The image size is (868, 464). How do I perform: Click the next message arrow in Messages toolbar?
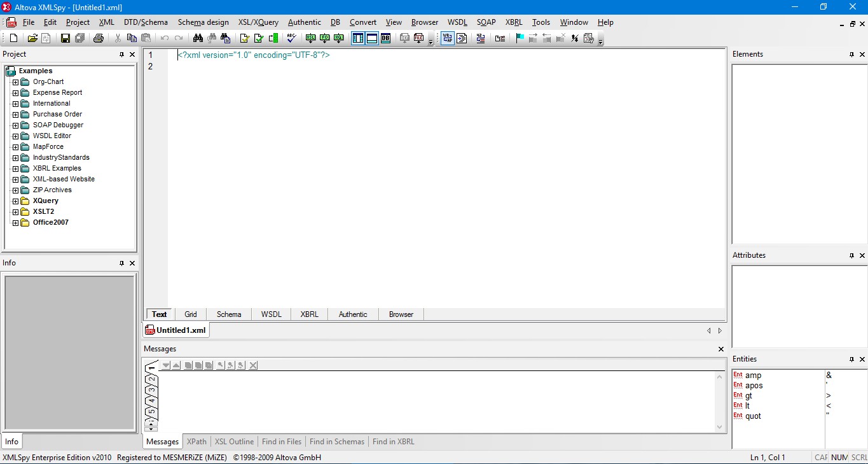[x=166, y=365]
